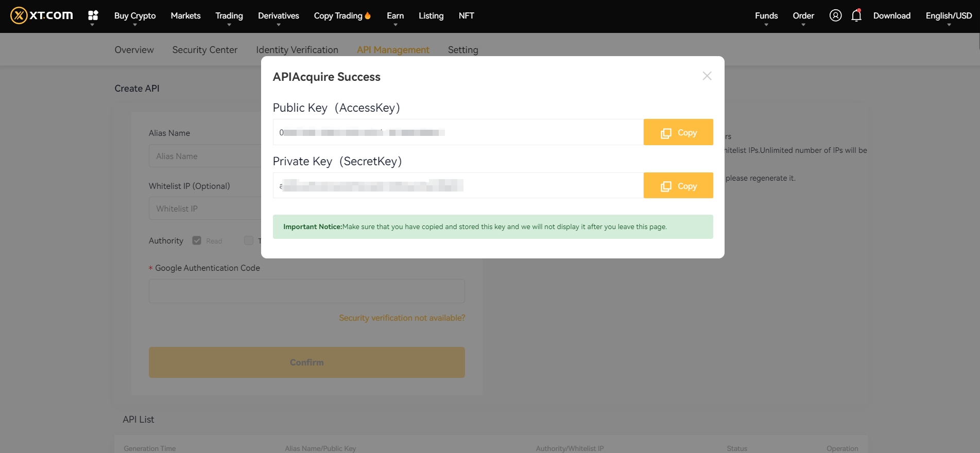Open the Markets menu item
The width and height of the screenshot is (980, 453).
coord(185,16)
